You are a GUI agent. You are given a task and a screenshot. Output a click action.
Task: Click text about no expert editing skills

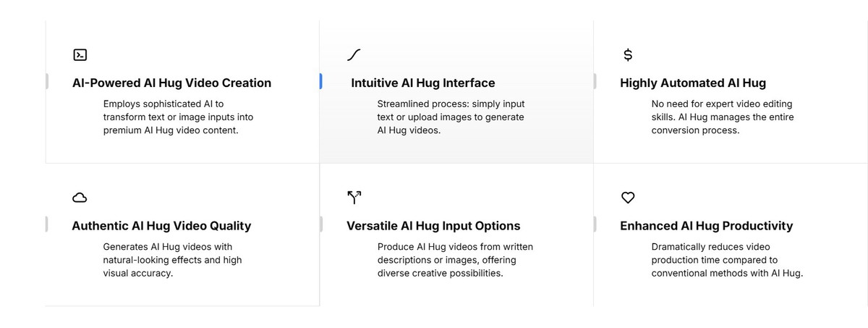(x=723, y=117)
